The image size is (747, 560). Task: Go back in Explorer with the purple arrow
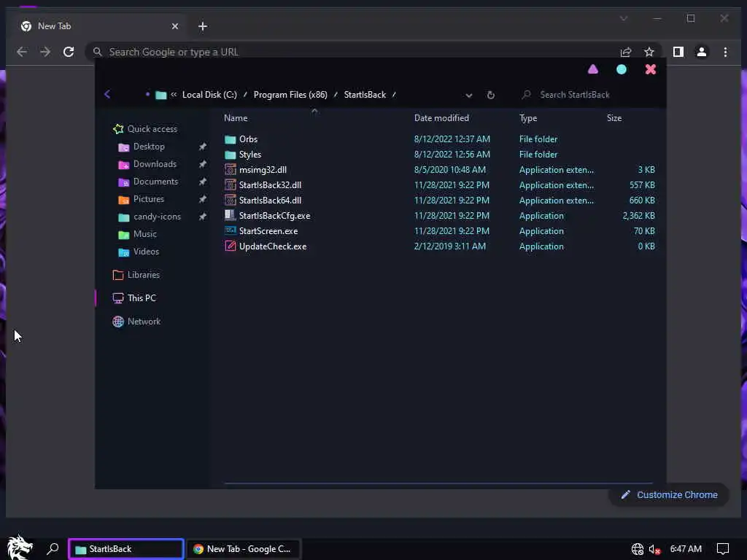(x=107, y=94)
